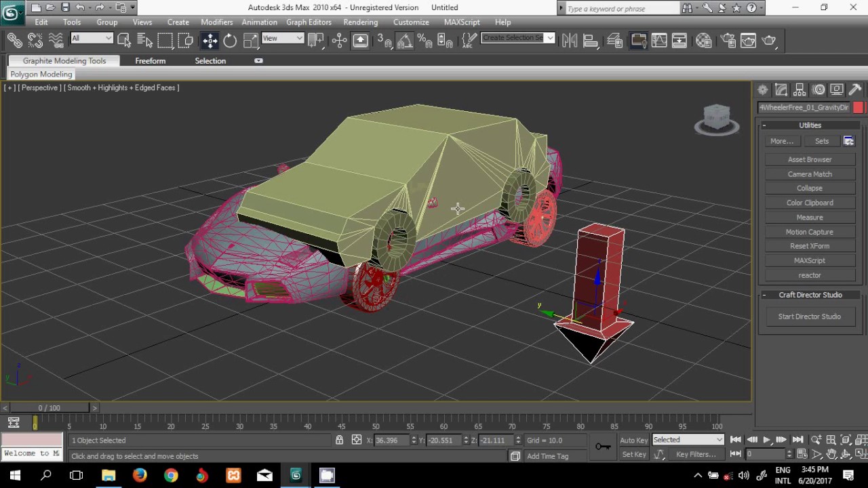Screen dimensions: 868x488
Task: Select the Select and Link tool
Action: point(14,41)
